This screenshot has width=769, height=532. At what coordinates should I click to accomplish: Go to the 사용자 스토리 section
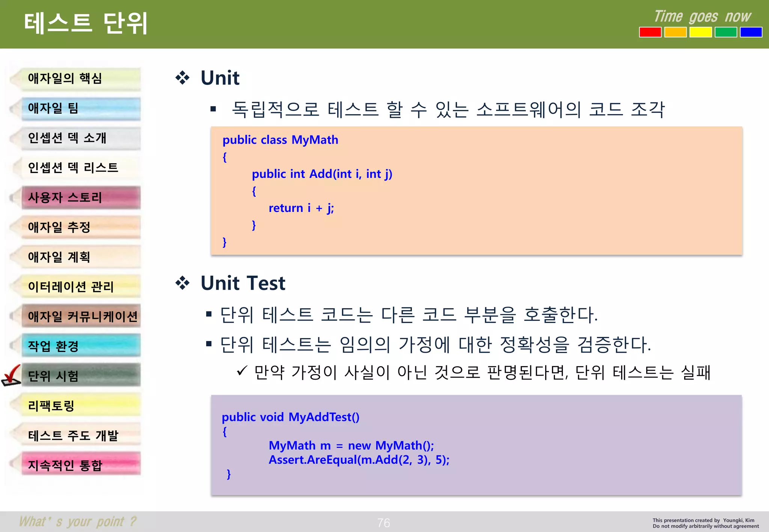[75, 198]
